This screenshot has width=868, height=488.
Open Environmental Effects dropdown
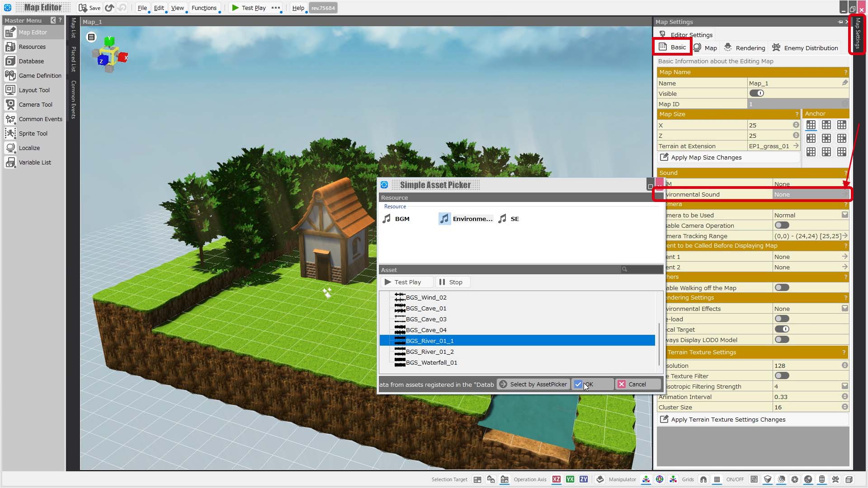[845, 309]
